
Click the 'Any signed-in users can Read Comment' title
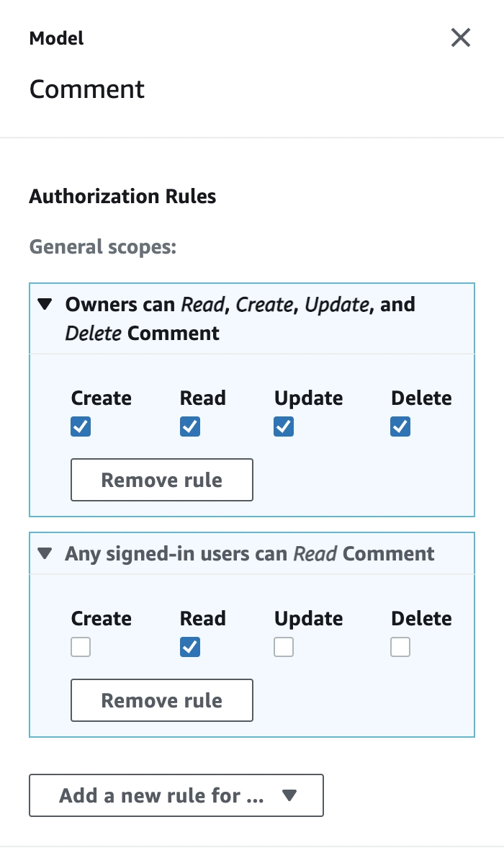pyautogui.click(x=250, y=554)
